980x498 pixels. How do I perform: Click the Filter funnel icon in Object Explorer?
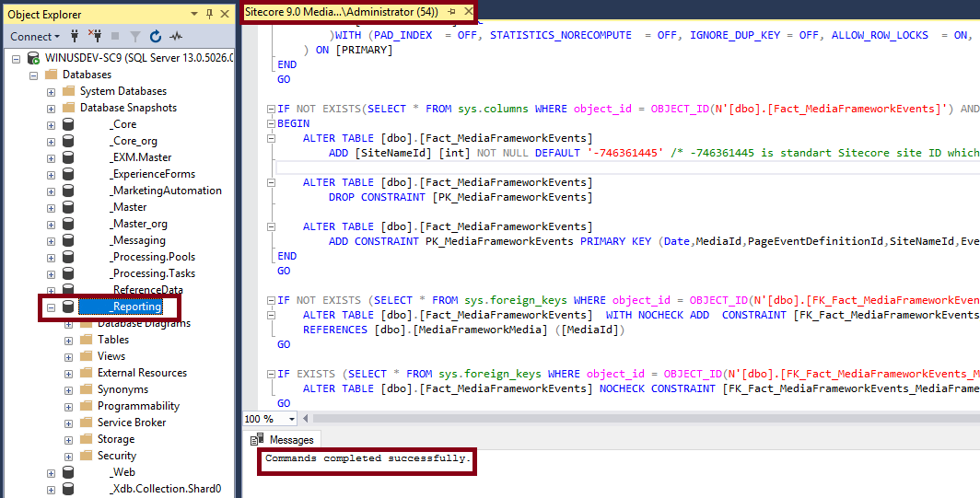pos(135,36)
